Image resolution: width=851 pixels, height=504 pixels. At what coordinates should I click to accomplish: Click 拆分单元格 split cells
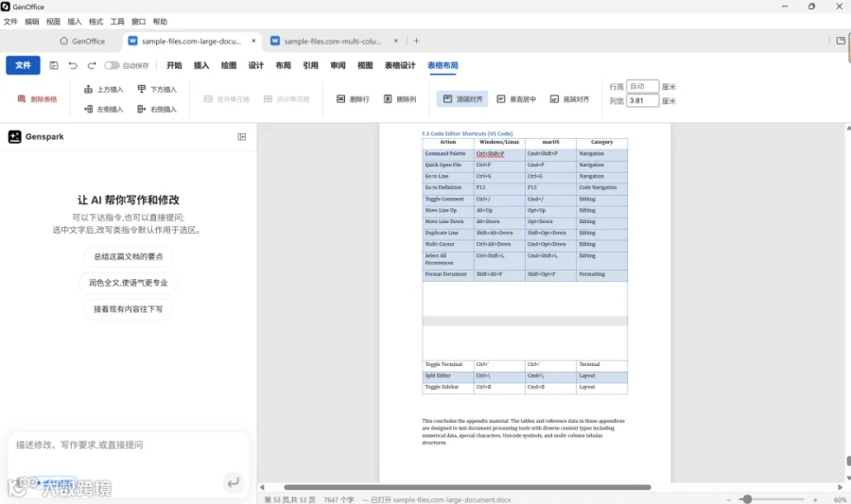pos(287,98)
